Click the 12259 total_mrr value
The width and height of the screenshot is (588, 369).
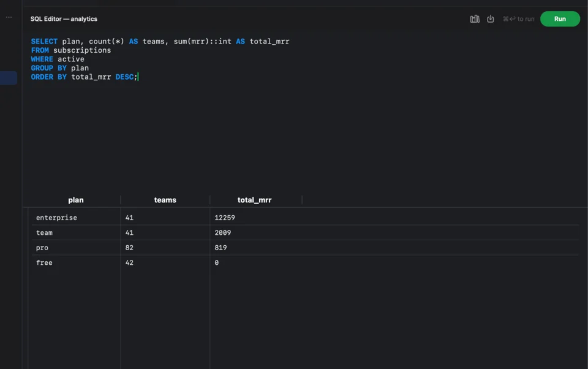click(x=225, y=218)
